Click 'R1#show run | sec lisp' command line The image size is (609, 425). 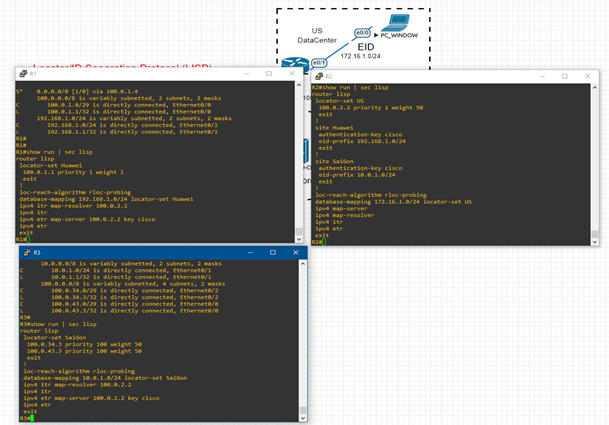pyautogui.click(x=54, y=152)
